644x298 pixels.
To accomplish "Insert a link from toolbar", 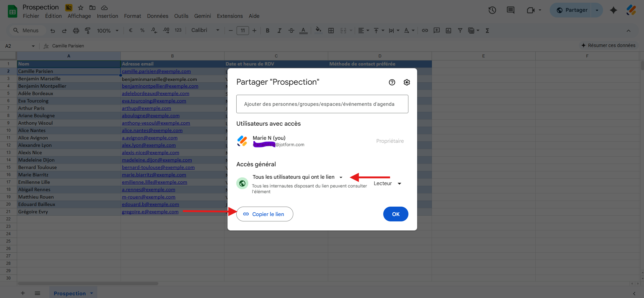I will tap(425, 31).
